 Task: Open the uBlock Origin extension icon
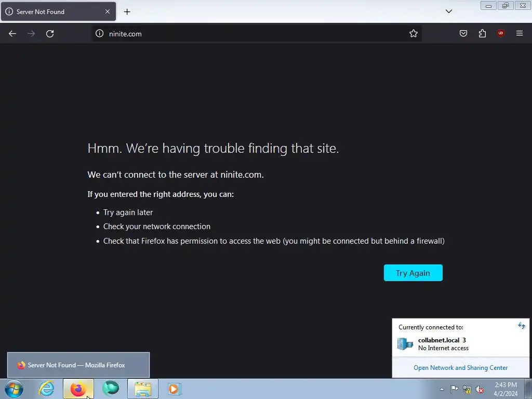tap(500, 33)
